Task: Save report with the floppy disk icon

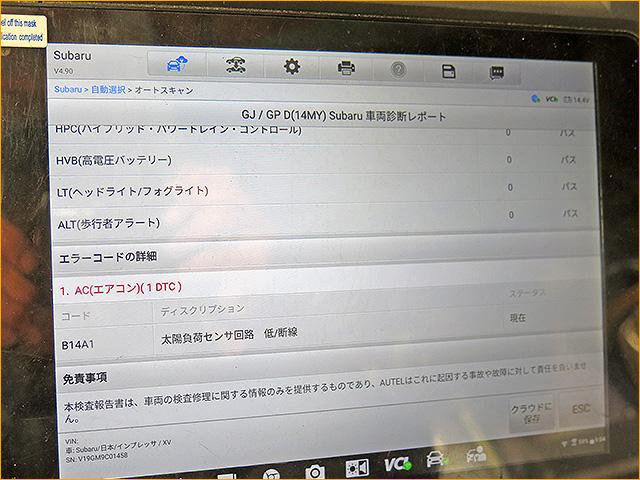Action: pos(448,71)
